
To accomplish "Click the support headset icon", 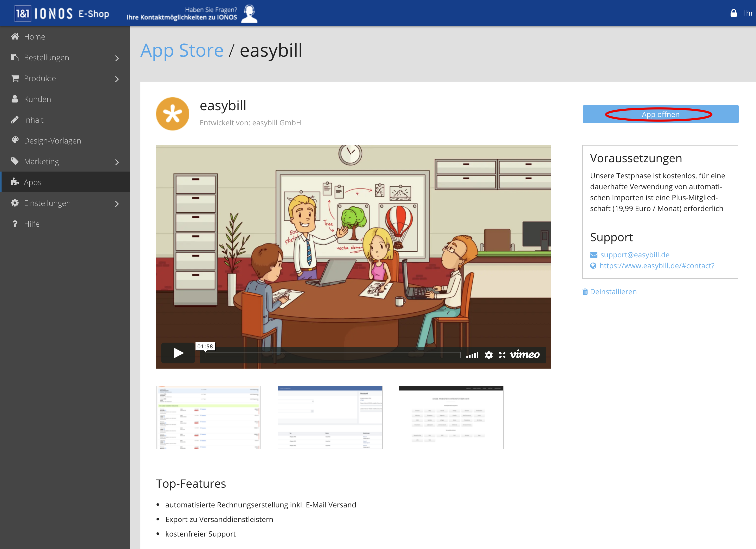I will point(249,13).
